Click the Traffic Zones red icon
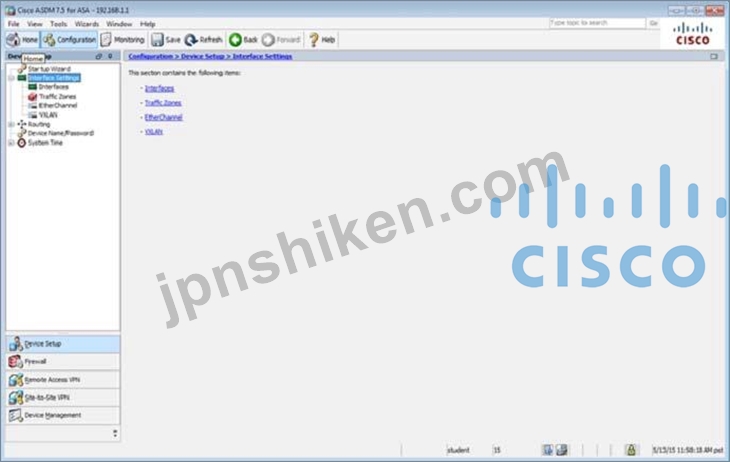Screen dimensions: 730x462 coord(32,96)
